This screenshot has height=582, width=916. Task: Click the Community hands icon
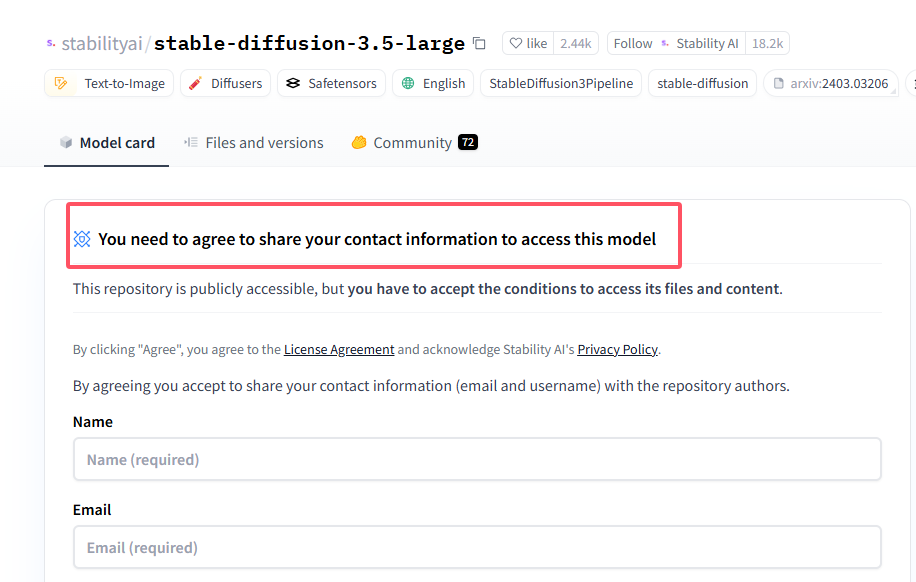pyautogui.click(x=359, y=142)
